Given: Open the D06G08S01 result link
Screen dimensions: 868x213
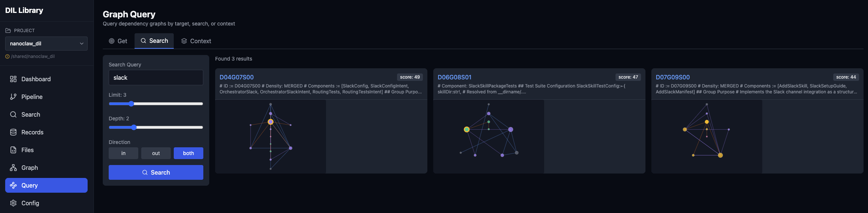Looking at the screenshot, I should pos(454,77).
